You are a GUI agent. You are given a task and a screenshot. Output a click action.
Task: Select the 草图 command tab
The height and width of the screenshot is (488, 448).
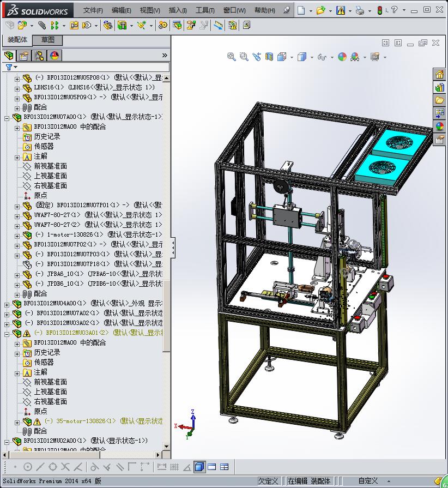click(47, 40)
